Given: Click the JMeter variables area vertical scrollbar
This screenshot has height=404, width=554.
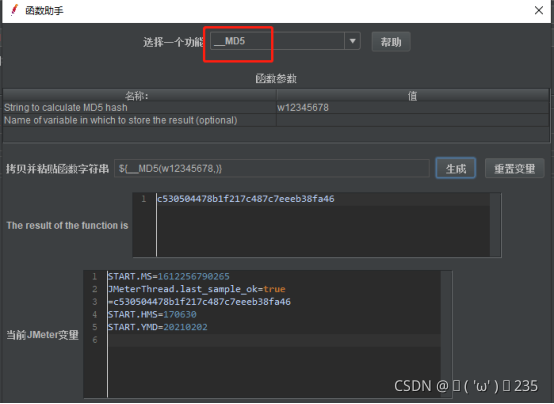Looking at the screenshot, I should (x=446, y=334).
